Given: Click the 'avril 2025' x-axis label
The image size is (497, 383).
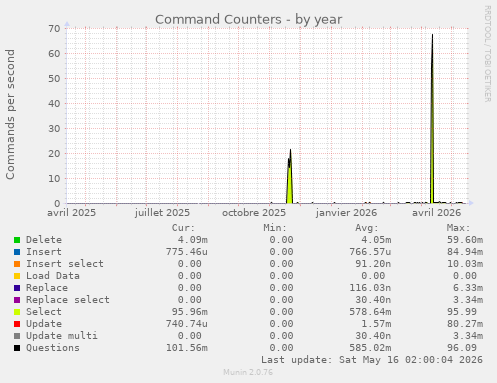Looking at the screenshot, I should click(x=71, y=213).
